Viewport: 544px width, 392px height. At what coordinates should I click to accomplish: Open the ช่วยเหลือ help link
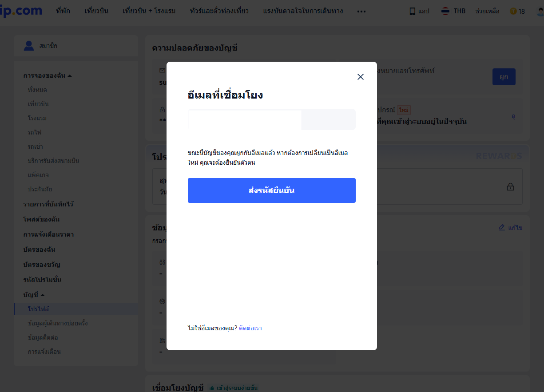pyautogui.click(x=487, y=11)
